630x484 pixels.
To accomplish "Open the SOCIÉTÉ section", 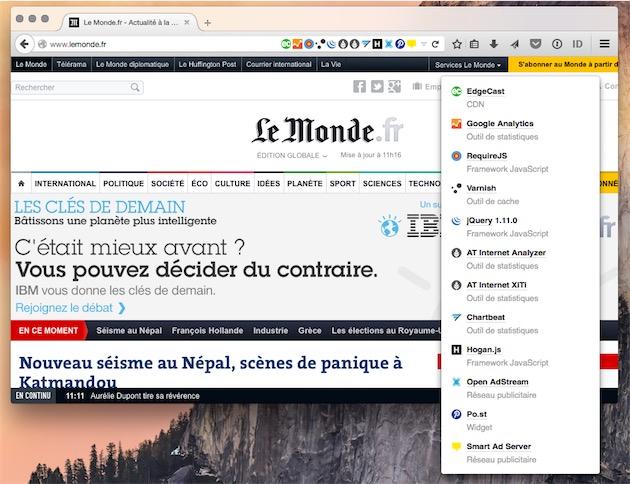I will (168, 184).
